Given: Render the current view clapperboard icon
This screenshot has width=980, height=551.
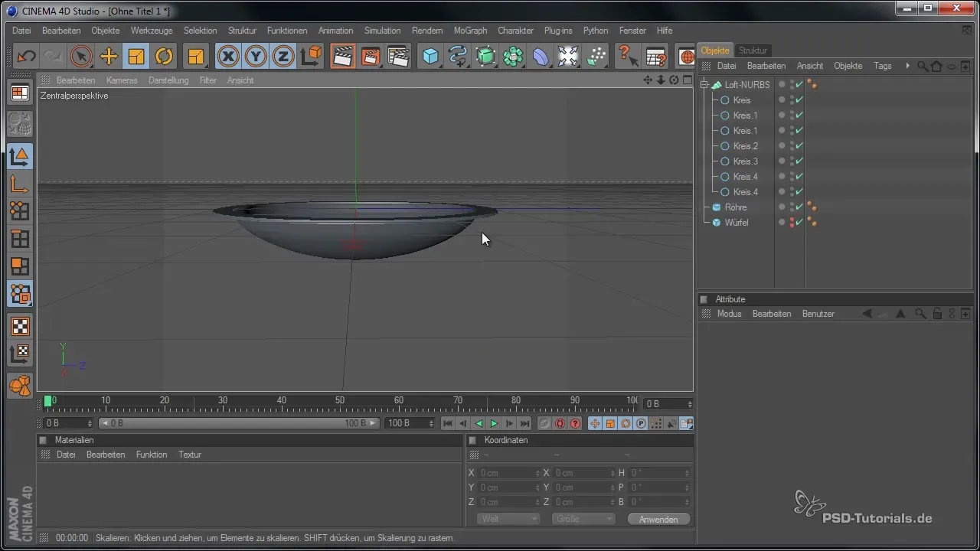Looking at the screenshot, I should (342, 56).
